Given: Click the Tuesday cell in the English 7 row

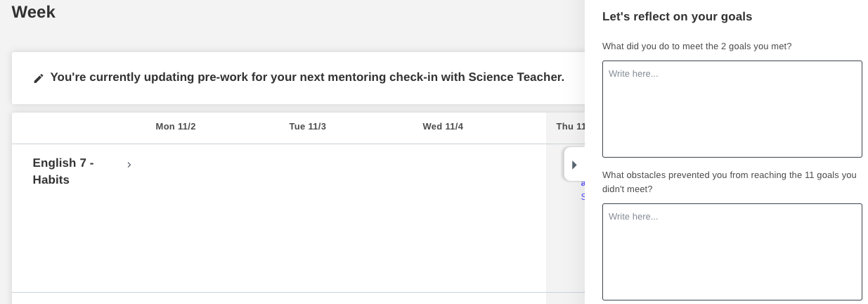Looking at the screenshot, I should tap(307, 218).
